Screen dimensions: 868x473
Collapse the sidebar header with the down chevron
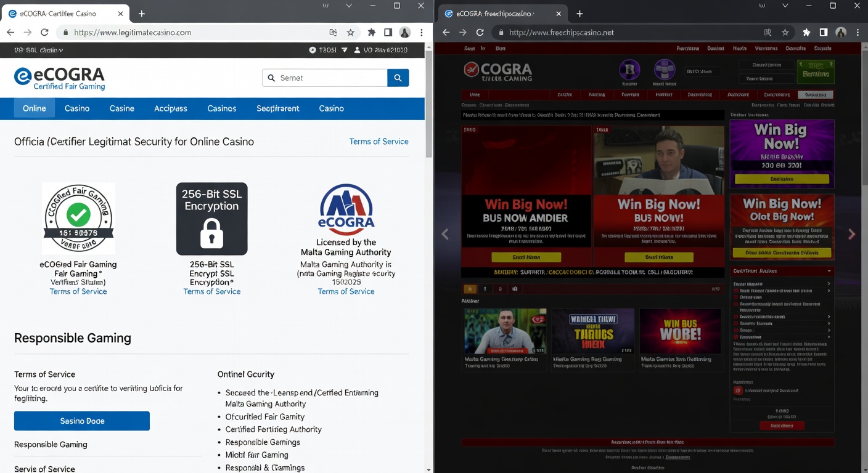830,271
